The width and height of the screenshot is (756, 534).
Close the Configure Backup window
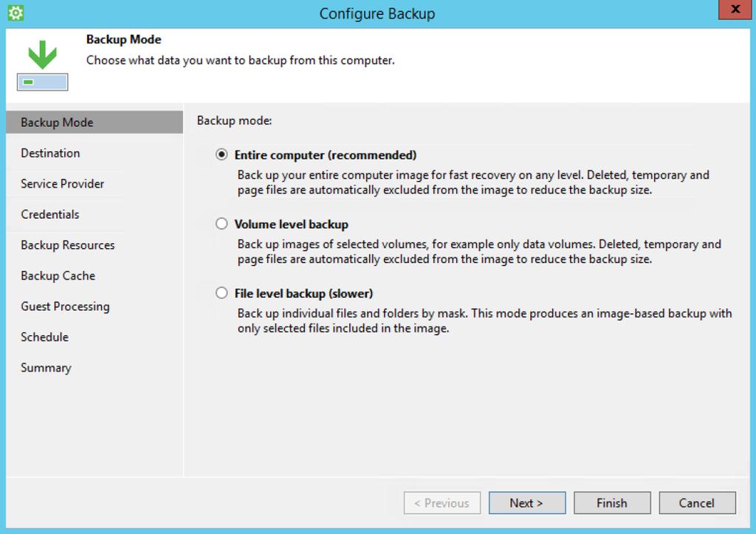click(735, 9)
